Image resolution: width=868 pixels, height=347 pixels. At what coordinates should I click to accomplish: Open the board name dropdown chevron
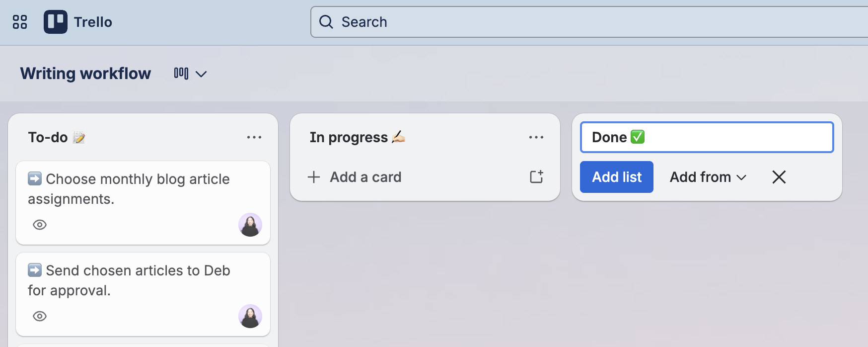tap(201, 74)
